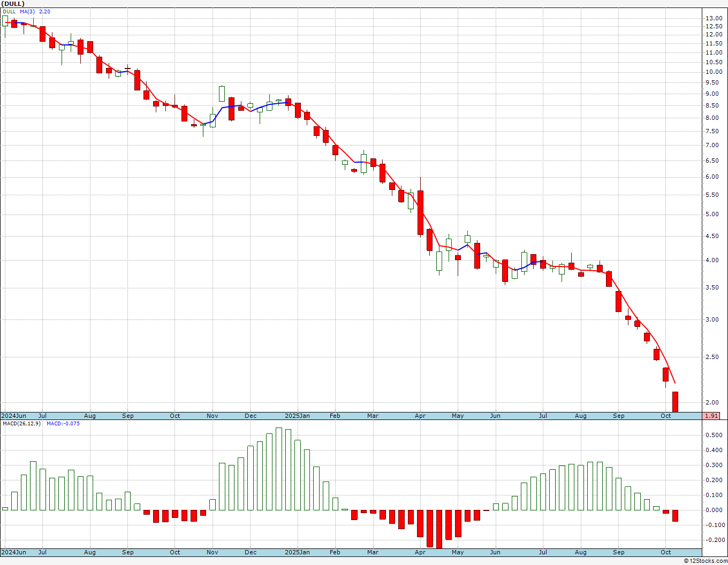The width and height of the screenshot is (728, 565).
Task: Click the large red April candlestick
Action: click(x=421, y=212)
